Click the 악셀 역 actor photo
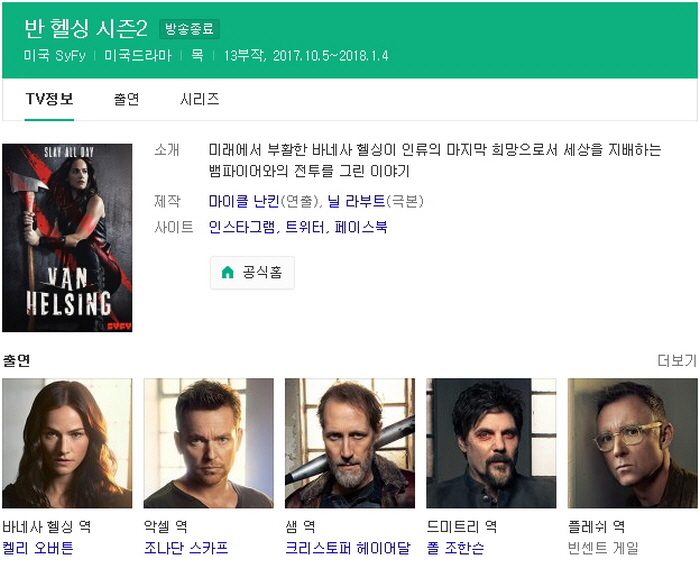The width and height of the screenshot is (700, 569). pyautogui.click(x=208, y=443)
